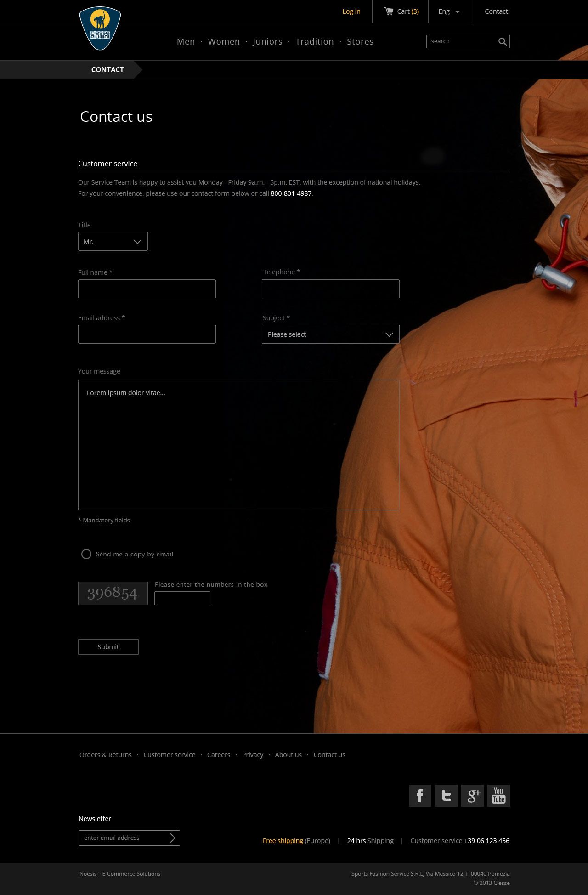Go to the Men menu
This screenshot has width=588, height=895.
(186, 42)
